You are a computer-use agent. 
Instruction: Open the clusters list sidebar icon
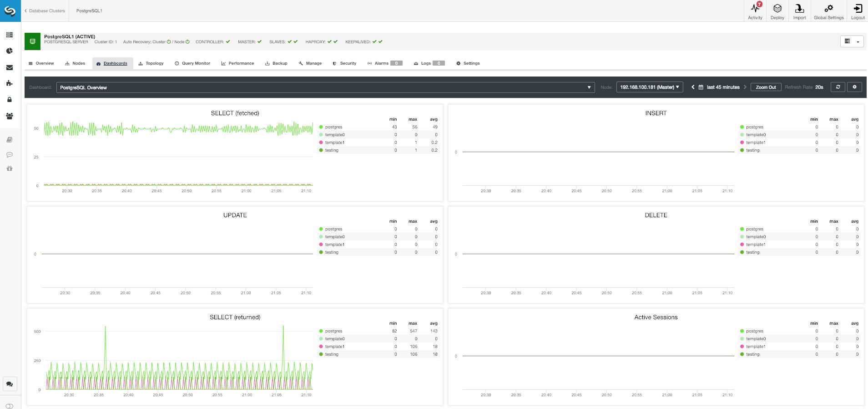tap(10, 35)
